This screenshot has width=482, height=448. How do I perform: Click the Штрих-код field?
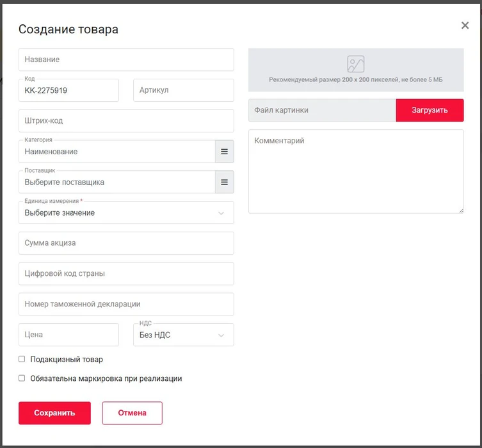(x=126, y=121)
